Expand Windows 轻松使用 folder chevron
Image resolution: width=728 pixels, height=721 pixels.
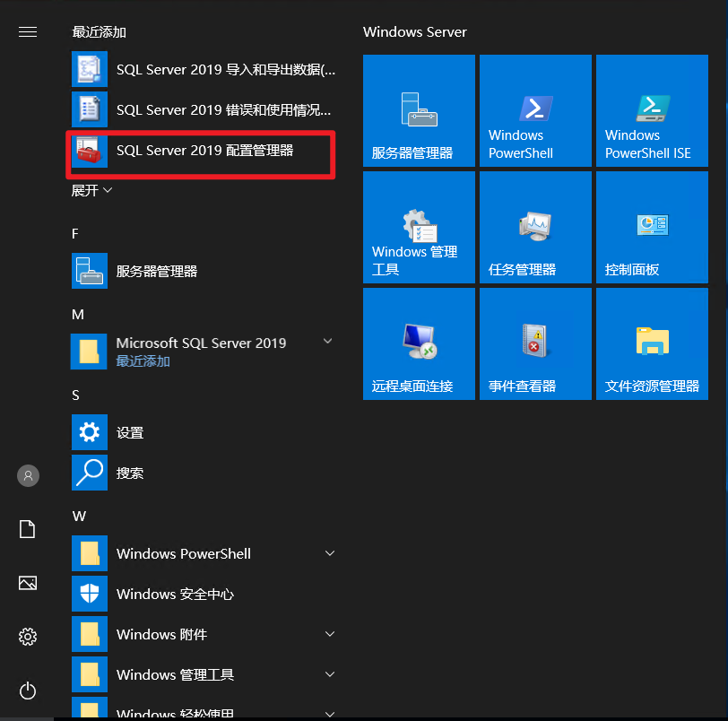click(330, 714)
